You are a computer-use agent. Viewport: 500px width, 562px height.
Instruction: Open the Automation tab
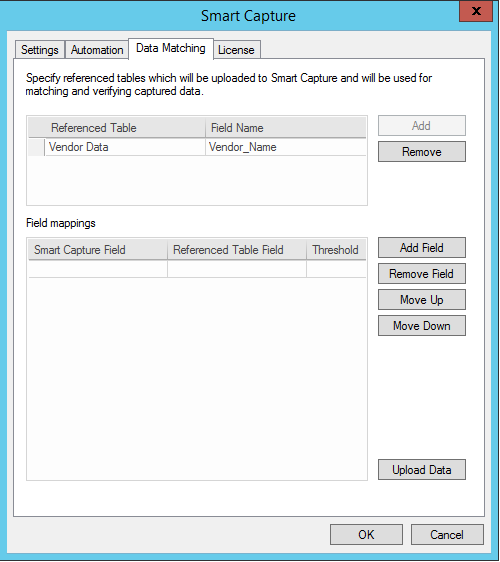pos(97,49)
